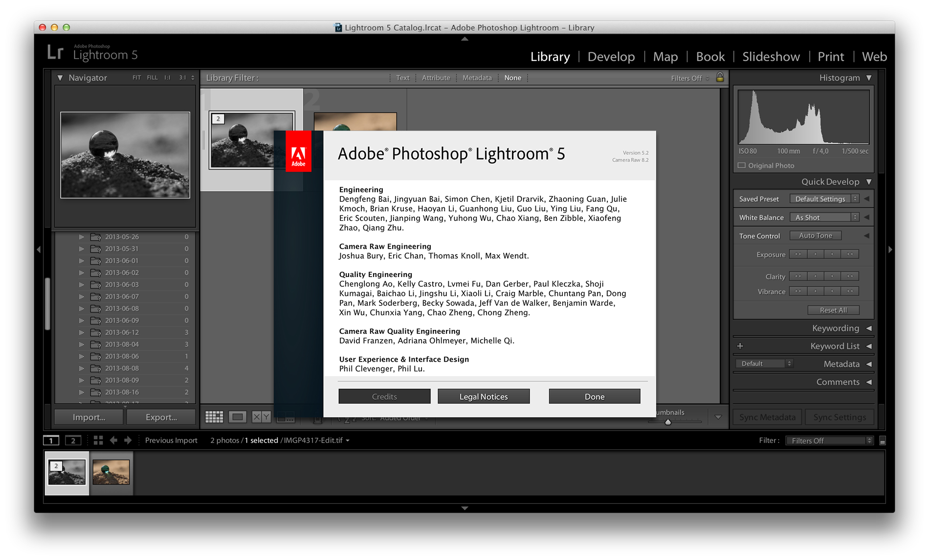
Task: Open filmstrip Filters Off dropdown
Action: (x=829, y=441)
